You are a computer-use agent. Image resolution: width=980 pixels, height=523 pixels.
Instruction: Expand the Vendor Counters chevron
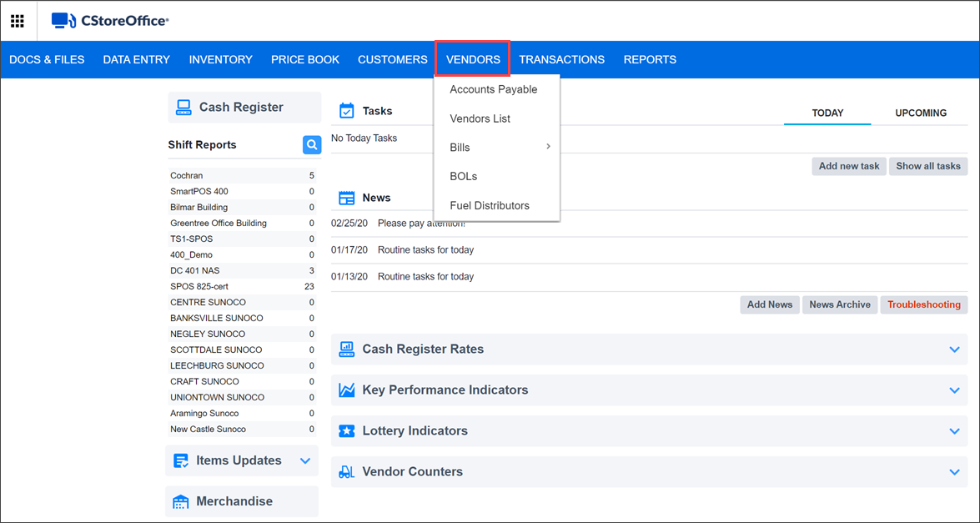point(954,472)
